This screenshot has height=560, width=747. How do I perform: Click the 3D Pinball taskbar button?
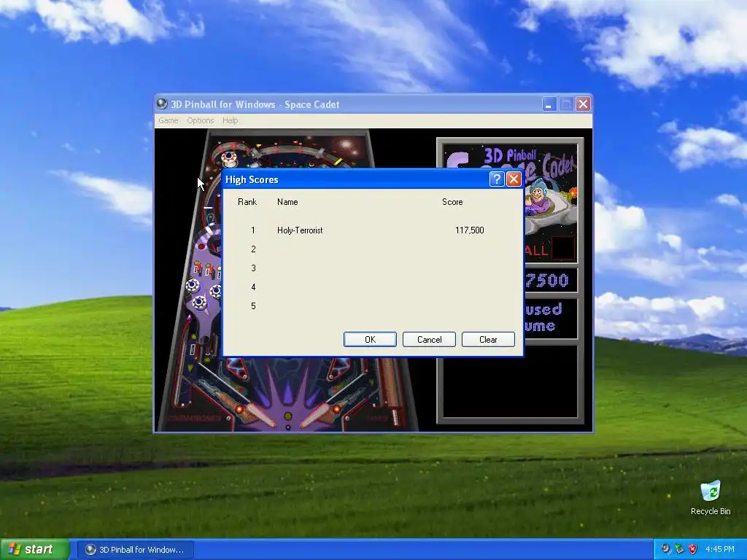(135, 550)
